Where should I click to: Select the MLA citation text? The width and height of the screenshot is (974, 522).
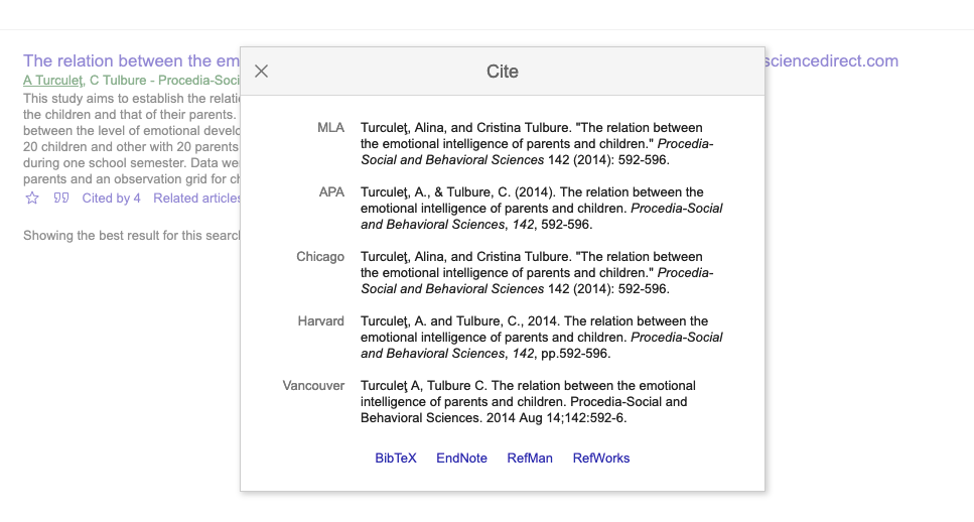(x=537, y=144)
